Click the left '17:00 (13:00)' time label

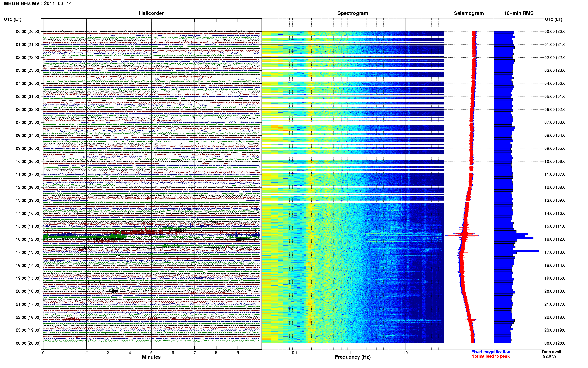28,252
